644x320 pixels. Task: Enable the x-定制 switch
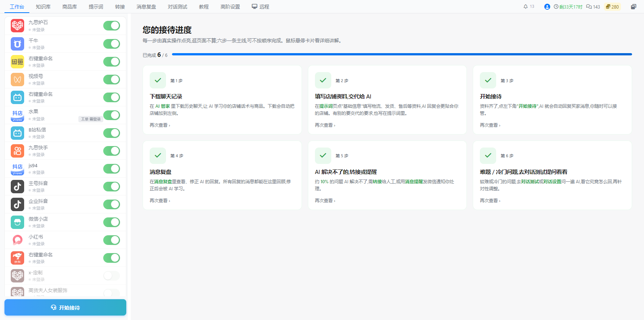[111, 276]
